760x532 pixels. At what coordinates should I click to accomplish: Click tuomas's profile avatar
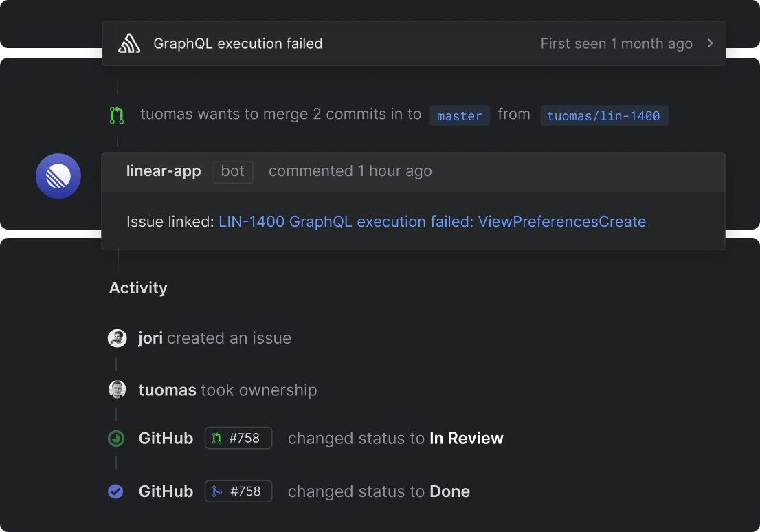118,390
